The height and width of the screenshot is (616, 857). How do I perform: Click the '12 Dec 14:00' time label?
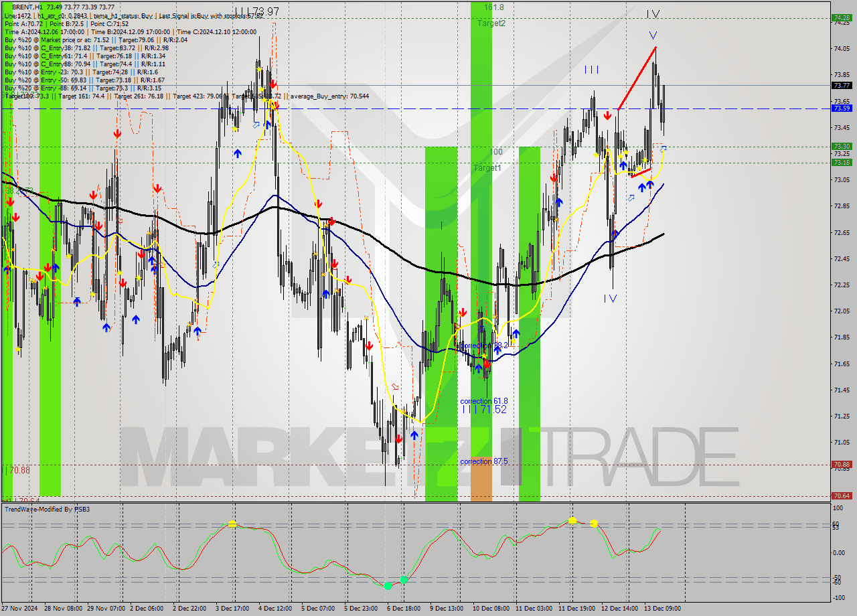(x=618, y=609)
